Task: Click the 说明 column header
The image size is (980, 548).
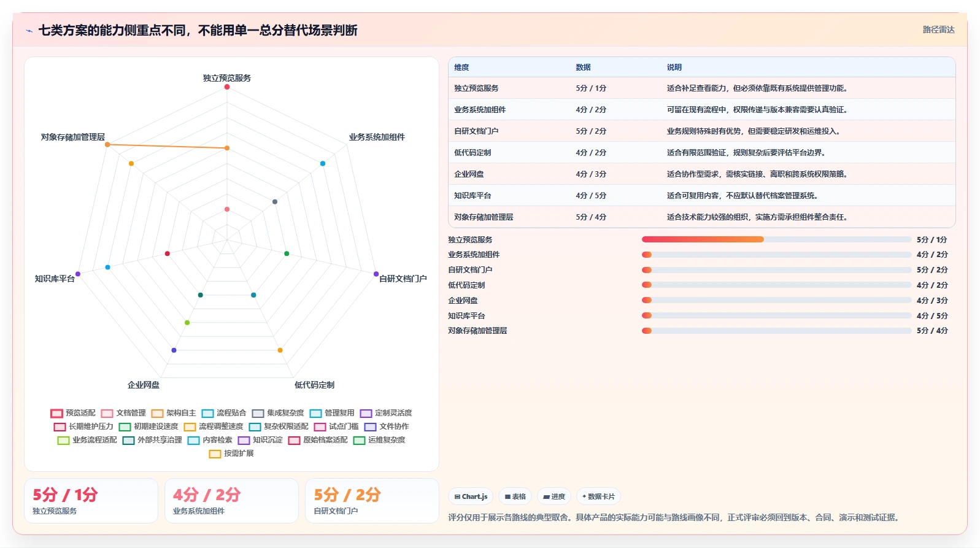Action: click(x=674, y=68)
